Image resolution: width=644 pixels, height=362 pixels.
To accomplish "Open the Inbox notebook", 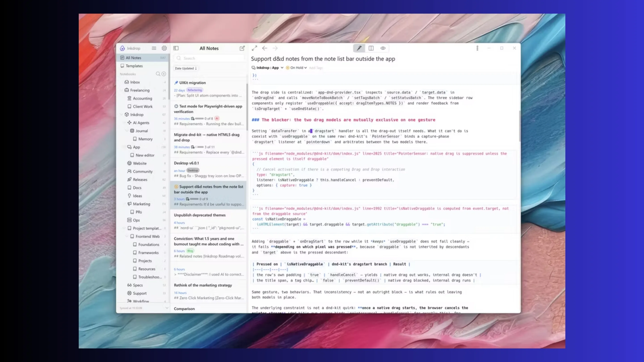I will tap(143, 82).
